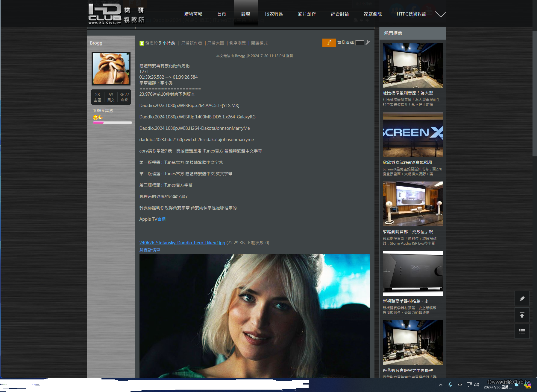Open the 杜比標準量測音壓 article title

[408, 93]
